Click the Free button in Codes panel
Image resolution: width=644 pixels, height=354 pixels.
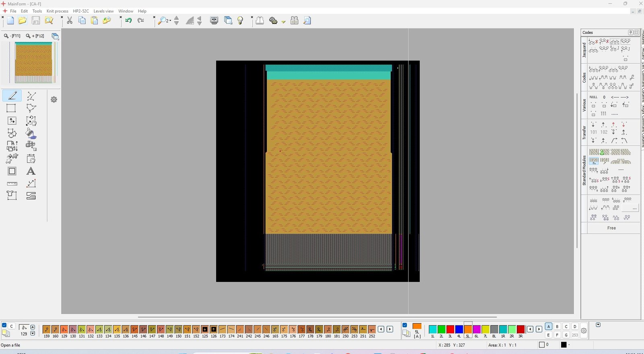click(611, 228)
